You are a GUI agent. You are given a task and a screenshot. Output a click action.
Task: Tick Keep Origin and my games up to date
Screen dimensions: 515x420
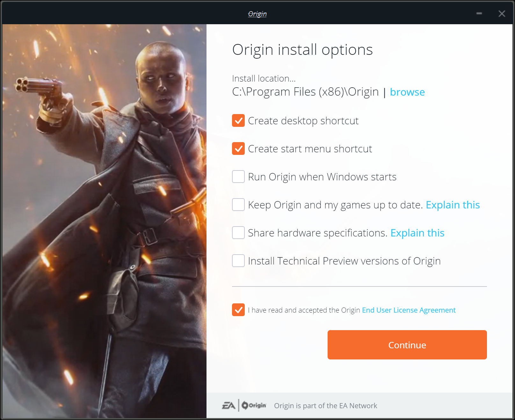pyautogui.click(x=238, y=205)
